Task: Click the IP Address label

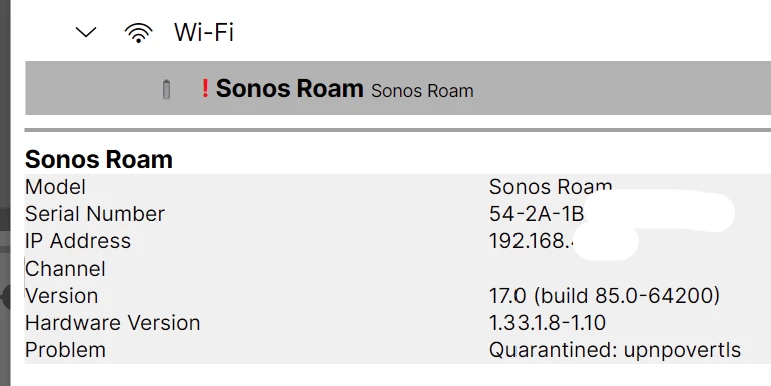Action: click(x=78, y=241)
